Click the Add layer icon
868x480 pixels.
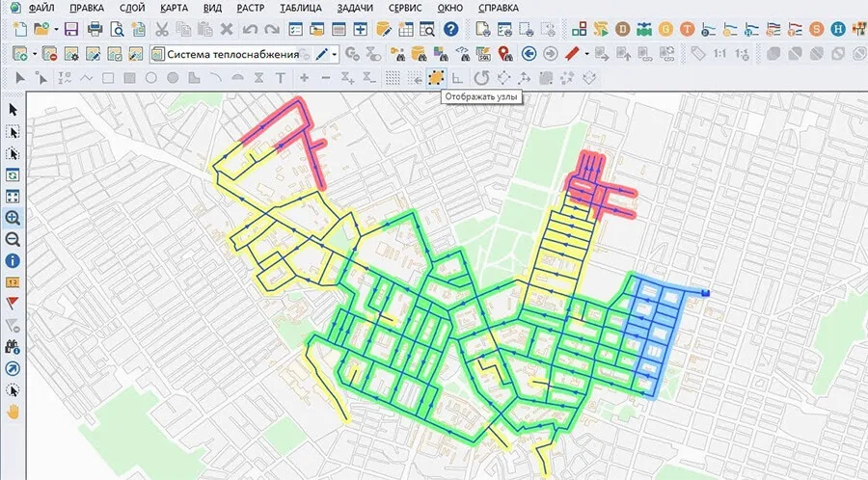pyautogui.click(x=20, y=54)
